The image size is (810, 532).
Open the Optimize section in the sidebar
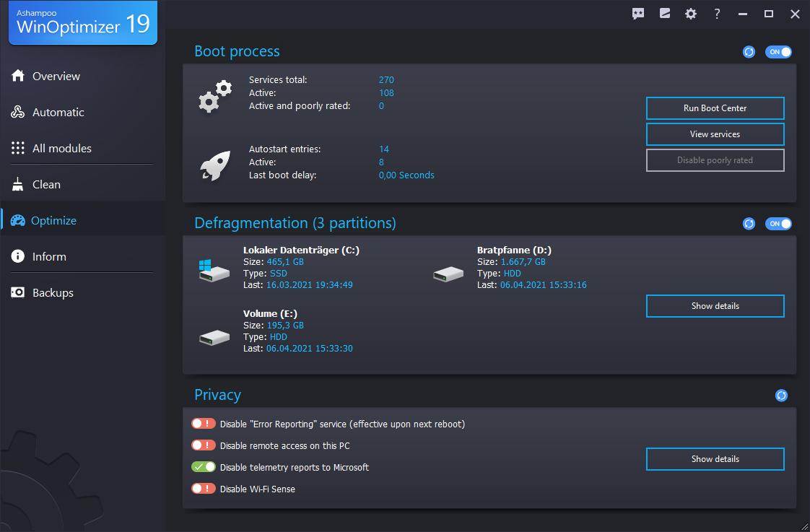tap(17, 220)
